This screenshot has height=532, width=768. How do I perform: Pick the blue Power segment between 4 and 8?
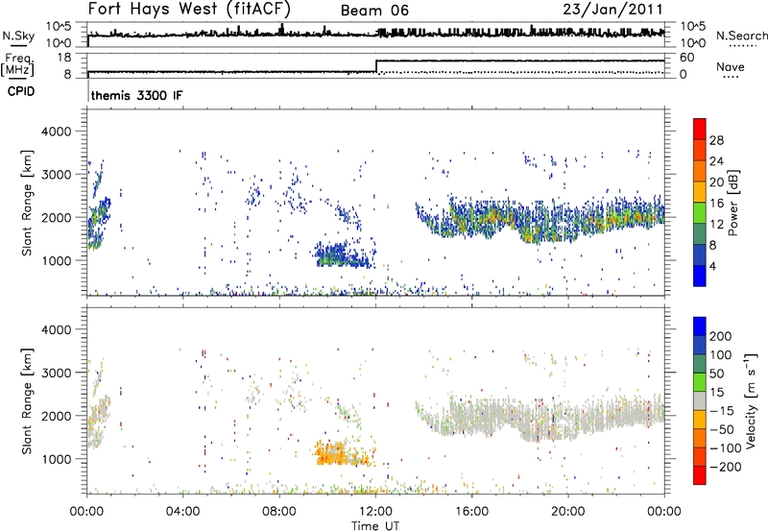click(x=700, y=255)
